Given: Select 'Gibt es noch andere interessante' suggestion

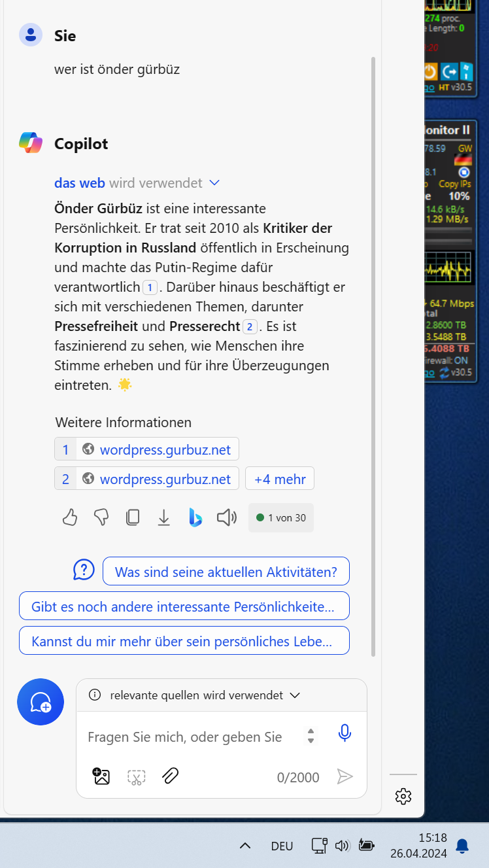Looking at the screenshot, I should click(x=184, y=606).
